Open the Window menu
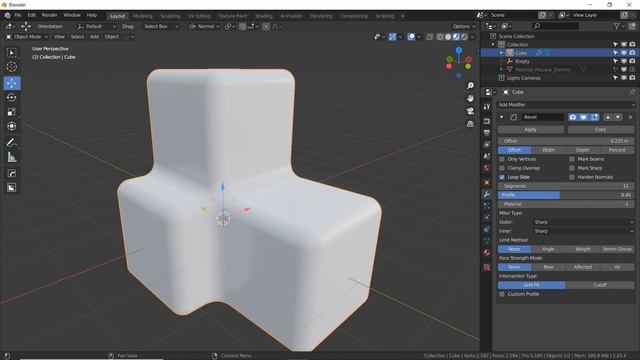The image size is (640, 360). pyautogui.click(x=72, y=15)
